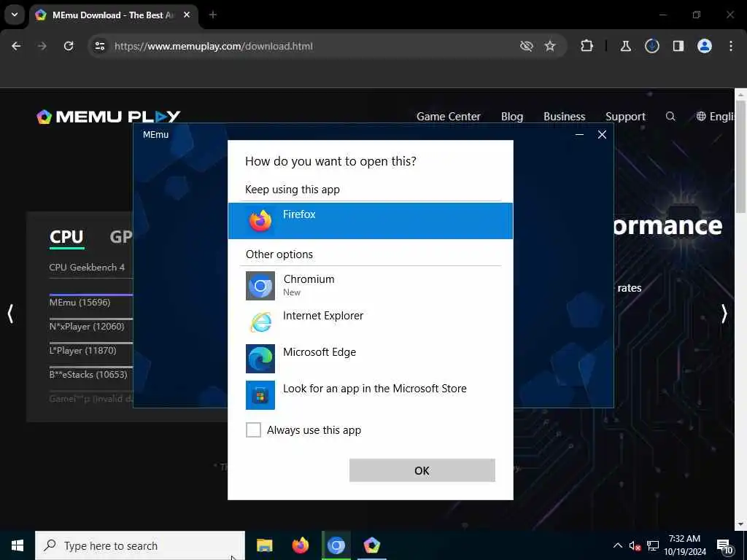This screenshot has width=747, height=560.
Task: Go forward in browser history
Action: click(x=42, y=46)
